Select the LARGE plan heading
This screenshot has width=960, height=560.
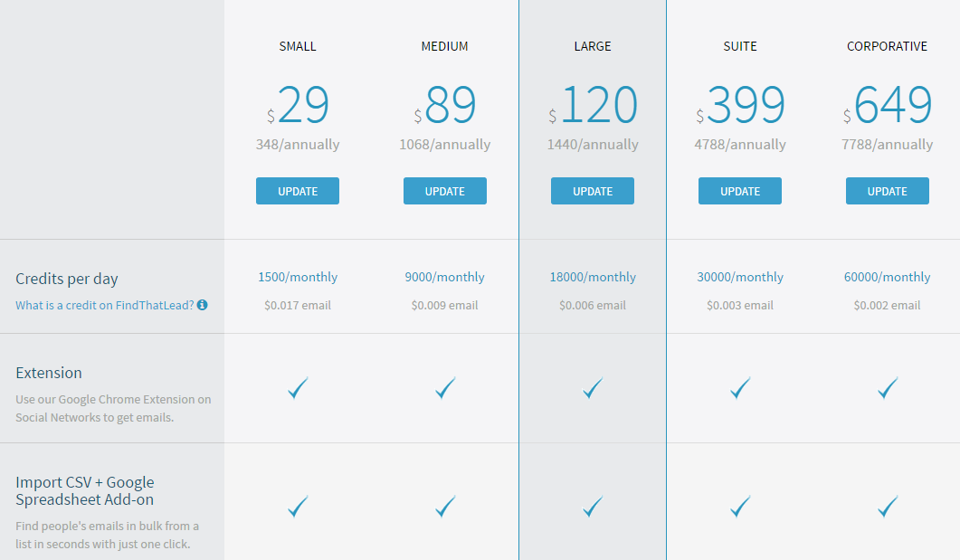point(593,46)
